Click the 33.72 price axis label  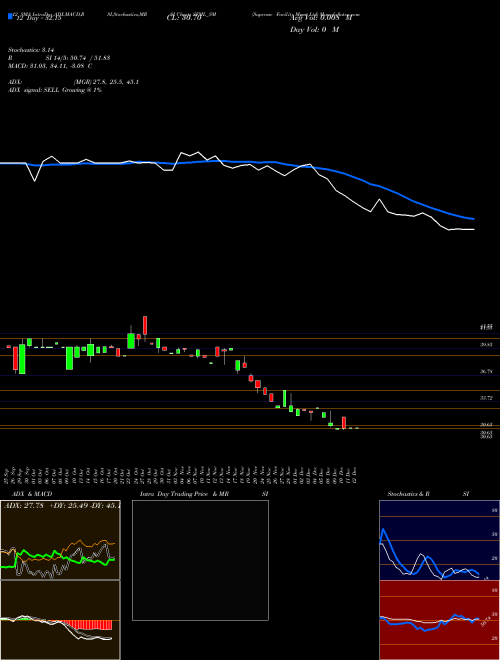pos(487,398)
